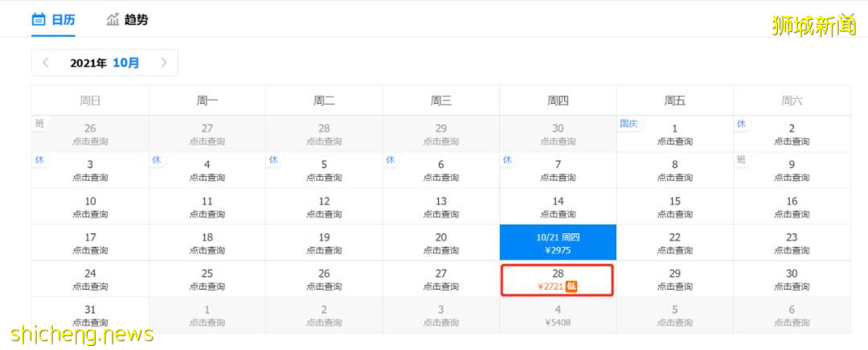Select October 7 date cell
The height and width of the screenshot is (350, 868).
click(x=558, y=170)
